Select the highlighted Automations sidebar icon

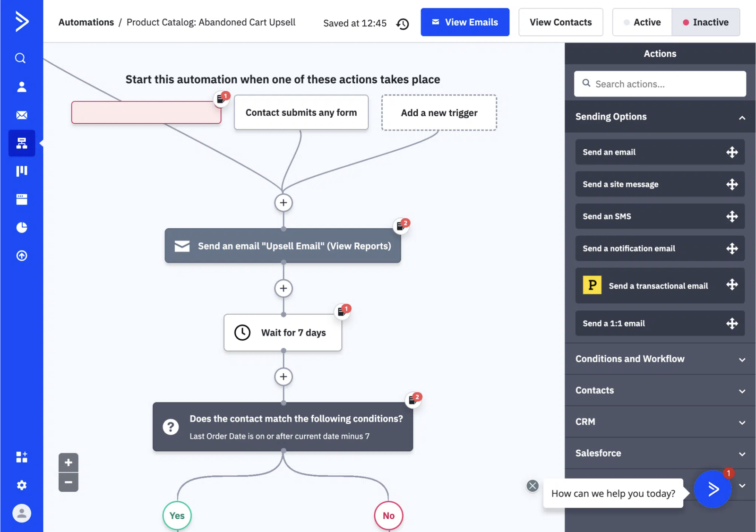[x=21, y=143]
